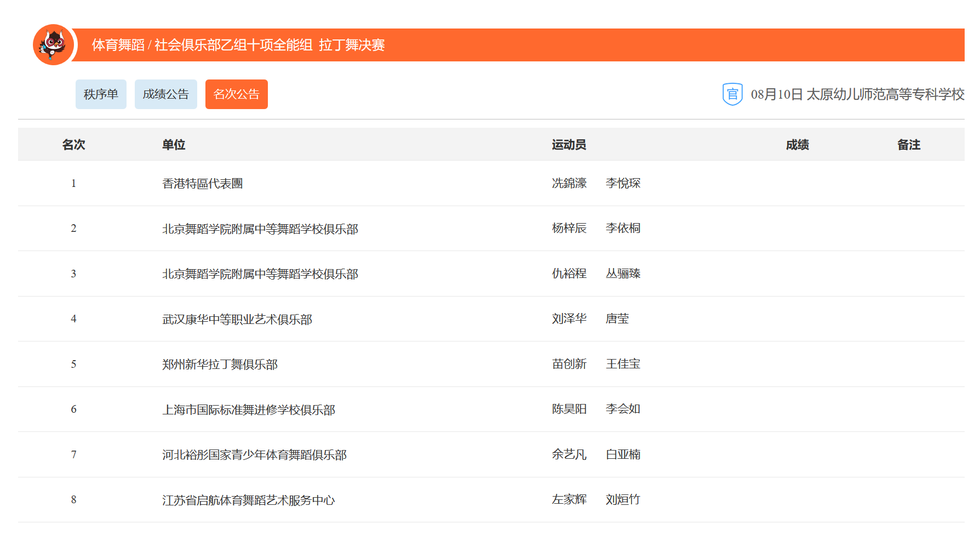Click the rank 2 unit 北京舞蹈学院附属中等舞蹈学校俱乐部

click(x=260, y=229)
